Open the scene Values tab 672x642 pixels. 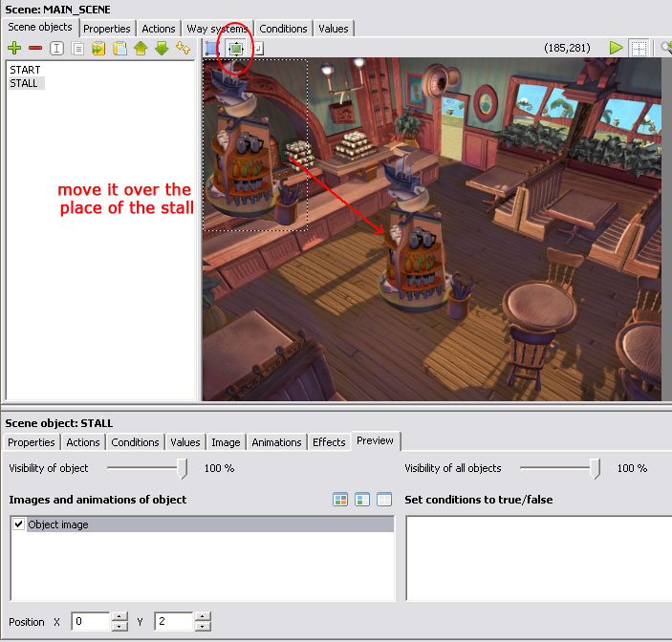point(334,29)
